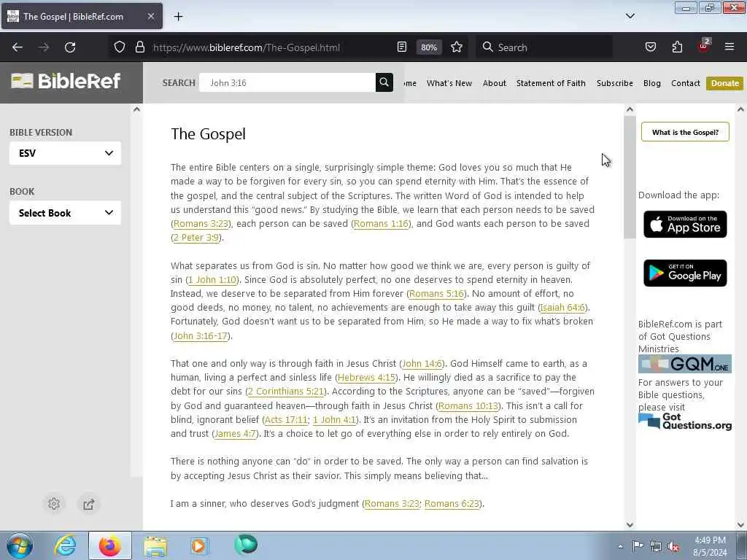Click Get it on Google Play badge
Image resolution: width=747 pixels, height=560 pixels.
[x=685, y=273]
